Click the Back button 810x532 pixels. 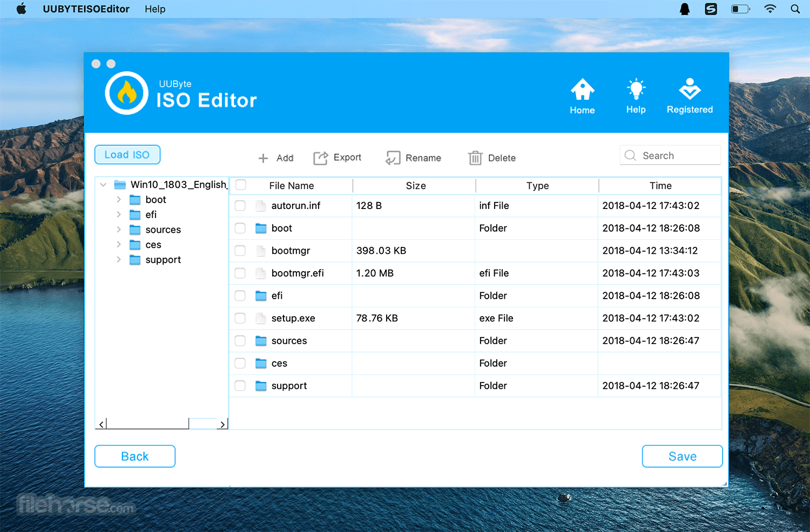coord(135,456)
